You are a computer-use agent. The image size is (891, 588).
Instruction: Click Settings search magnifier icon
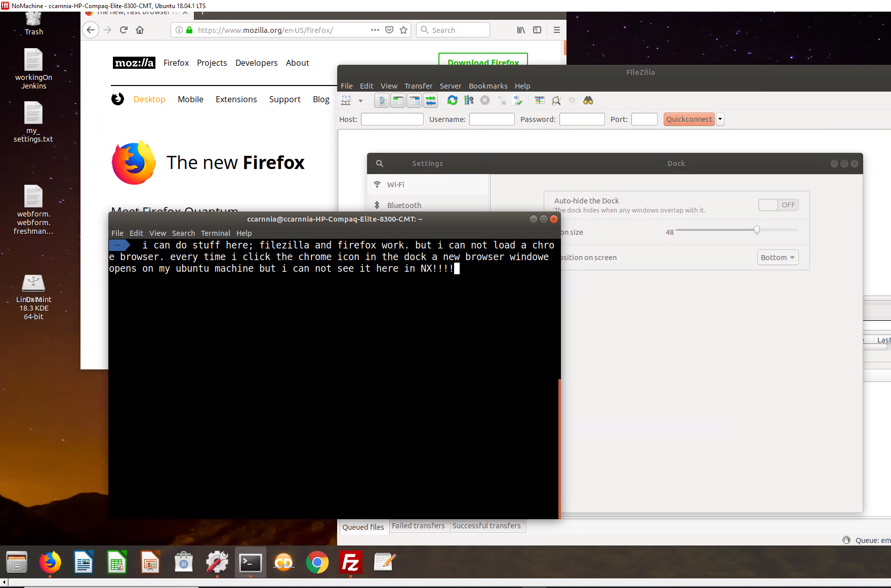(x=380, y=163)
